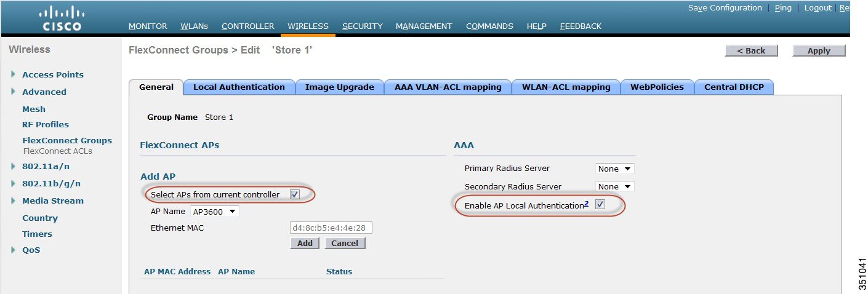Open the footnote 2 link beside Local Authentication
Viewport: 868px width, 294px height.
point(587,204)
